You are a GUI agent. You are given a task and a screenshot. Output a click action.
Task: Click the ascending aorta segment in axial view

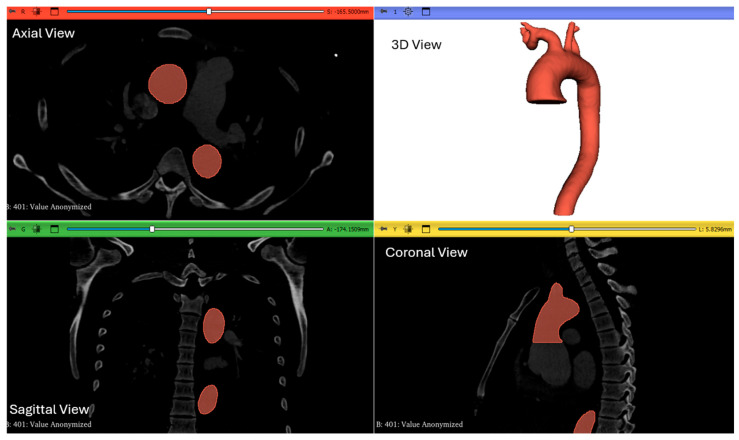pyautogui.click(x=168, y=84)
